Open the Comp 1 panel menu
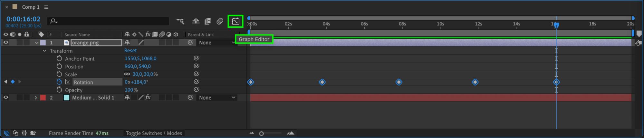644x138 pixels. click(x=46, y=7)
